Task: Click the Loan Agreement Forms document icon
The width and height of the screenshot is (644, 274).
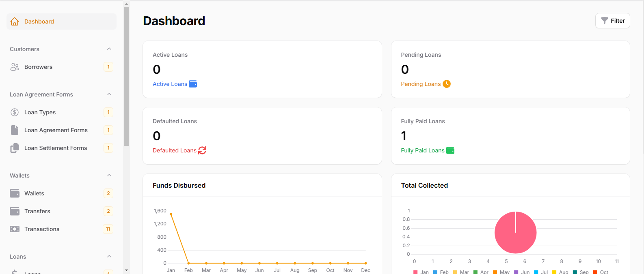Action: [15, 130]
